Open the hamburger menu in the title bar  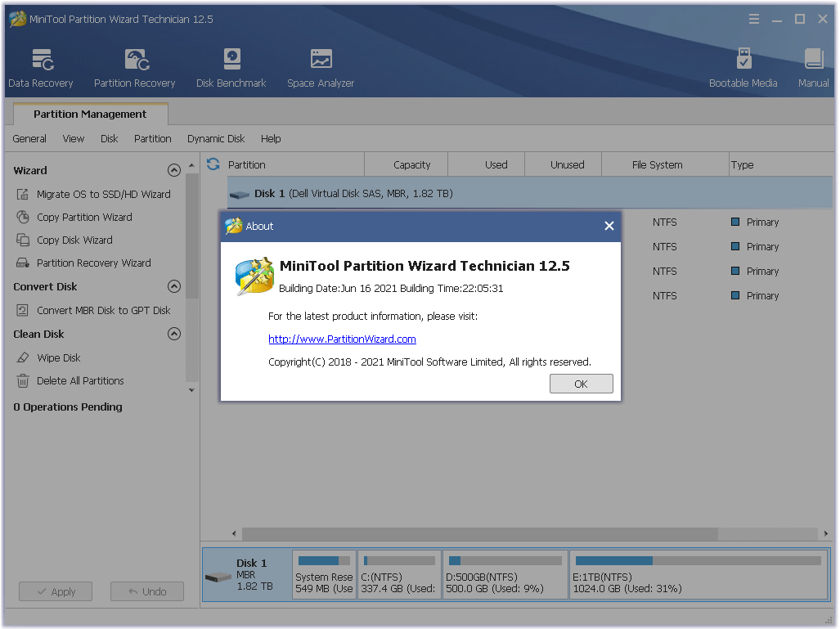click(x=754, y=20)
